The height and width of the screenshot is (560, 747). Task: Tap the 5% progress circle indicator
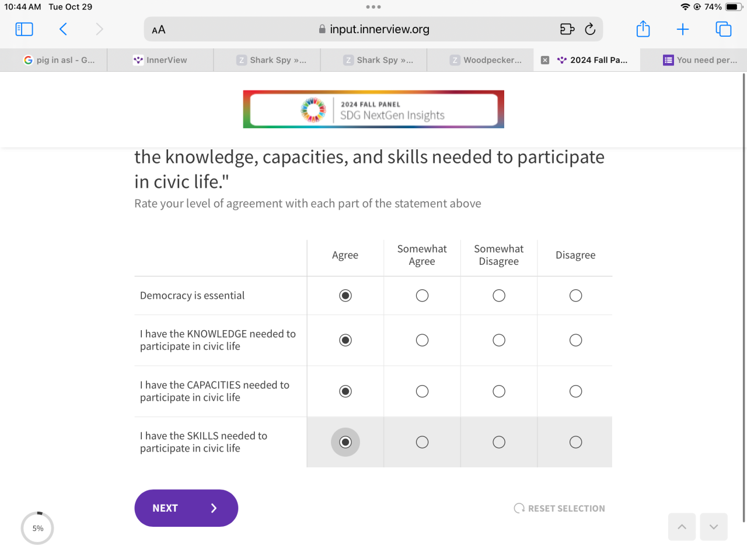tap(37, 528)
